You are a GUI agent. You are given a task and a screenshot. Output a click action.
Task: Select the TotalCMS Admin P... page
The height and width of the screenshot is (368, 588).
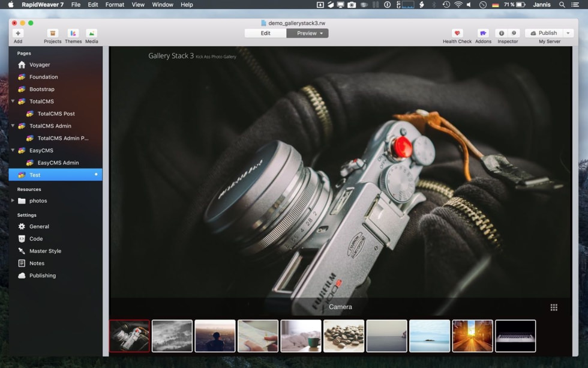coord(55,138)
